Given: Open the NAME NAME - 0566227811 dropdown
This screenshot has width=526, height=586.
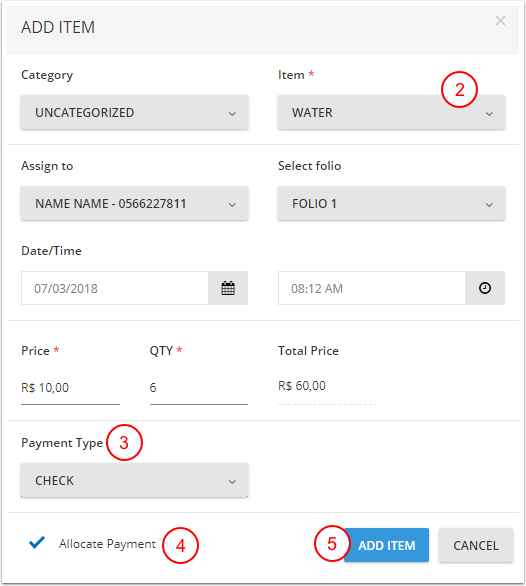Looking at the screenshot, I should pos(134,204).
